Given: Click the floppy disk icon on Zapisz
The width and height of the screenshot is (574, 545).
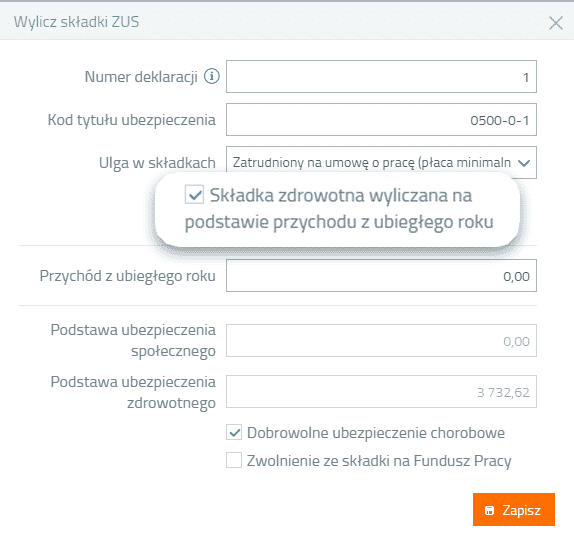Looking at the screenshot, I should 489,510.
